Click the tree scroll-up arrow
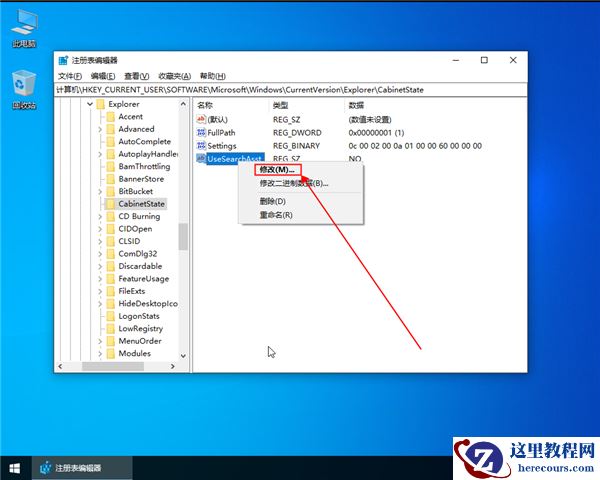600x480 pixels. 183,104
